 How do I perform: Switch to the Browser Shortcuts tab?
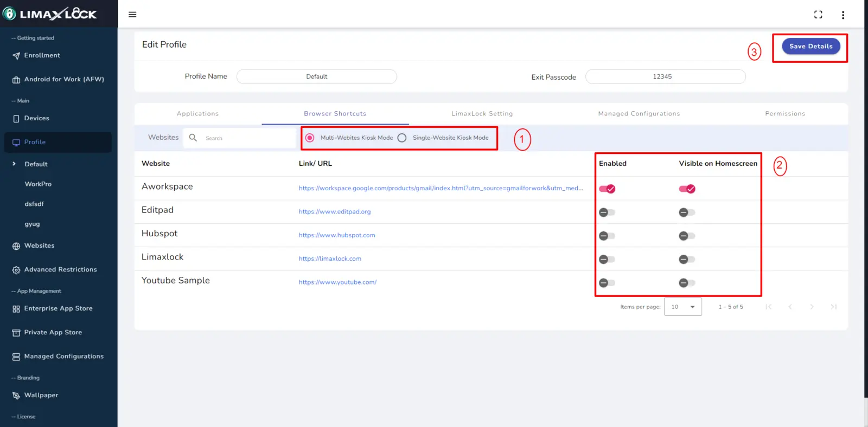pos(335,114)
